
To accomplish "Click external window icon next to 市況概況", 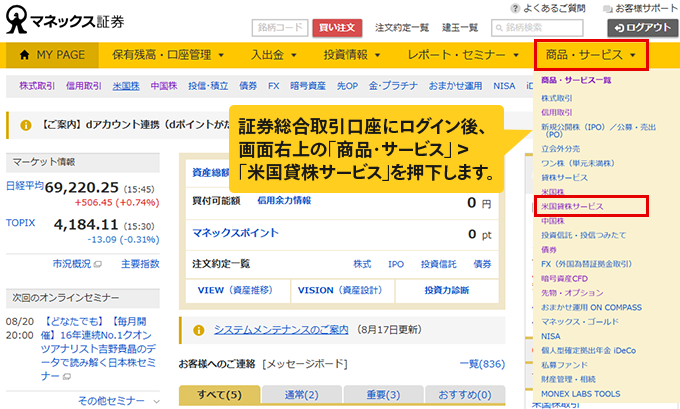I will point(98,264).
